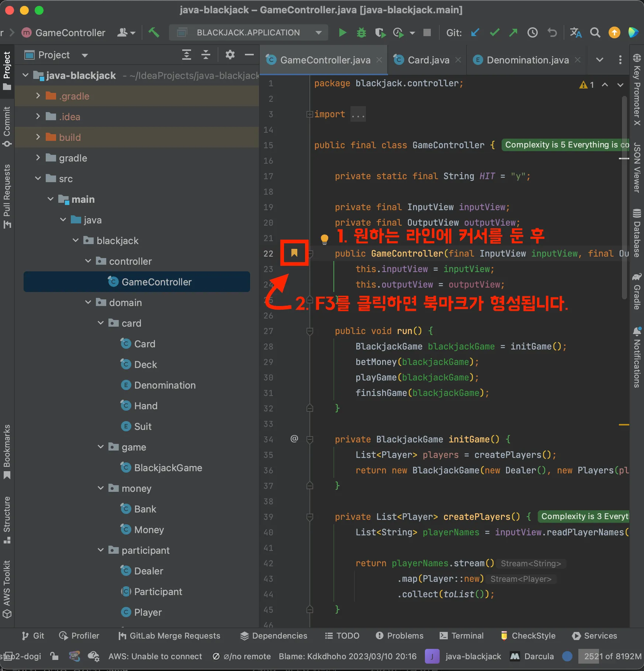Click the Git rollback icon
The height and width of the screenshot is (671, 644).
pos(552,33)
